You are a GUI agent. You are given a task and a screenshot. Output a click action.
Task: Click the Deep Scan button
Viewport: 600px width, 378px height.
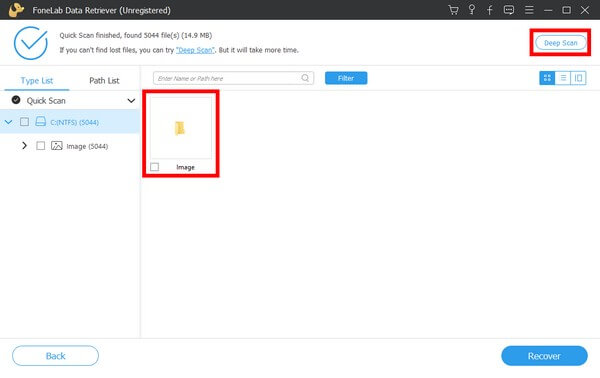(561, 43)
